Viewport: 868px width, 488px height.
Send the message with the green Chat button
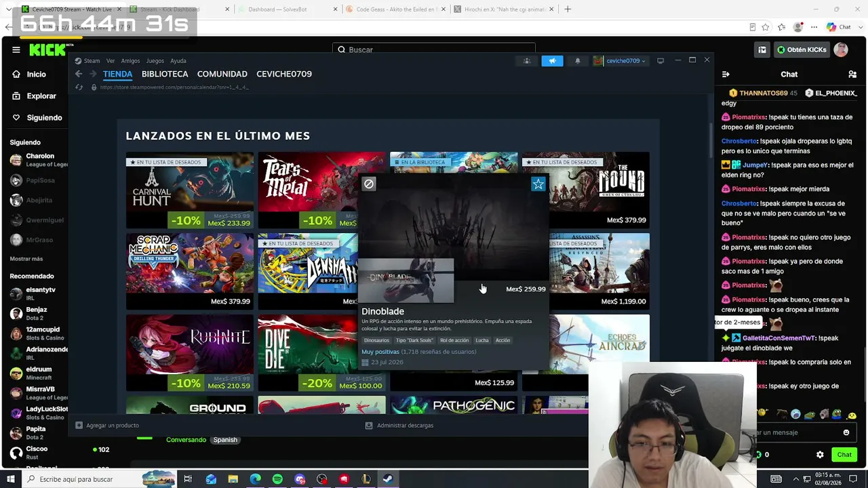pyautogui.click(x=844, y=455)
